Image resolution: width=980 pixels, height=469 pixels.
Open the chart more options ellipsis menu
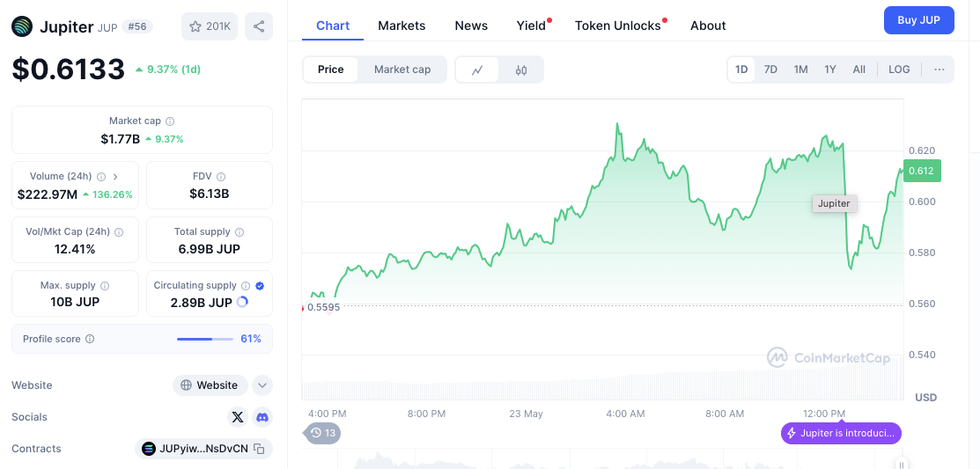click(x=939, y=70)
